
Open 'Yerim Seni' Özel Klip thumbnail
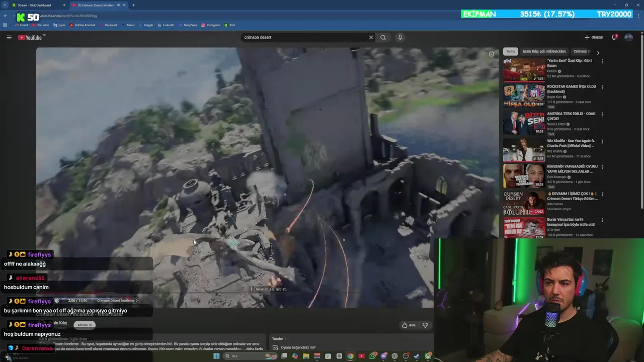click(524, 70)
